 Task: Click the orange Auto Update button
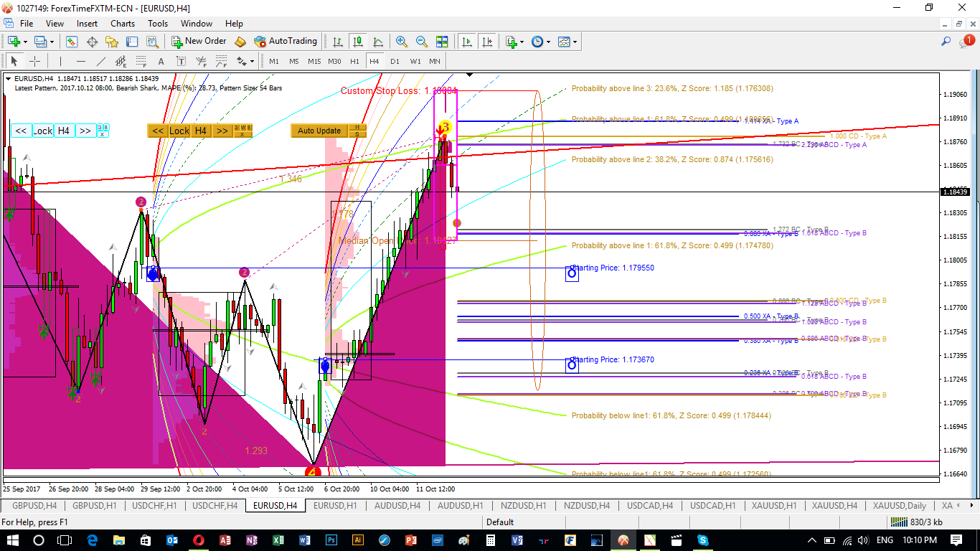319,131
